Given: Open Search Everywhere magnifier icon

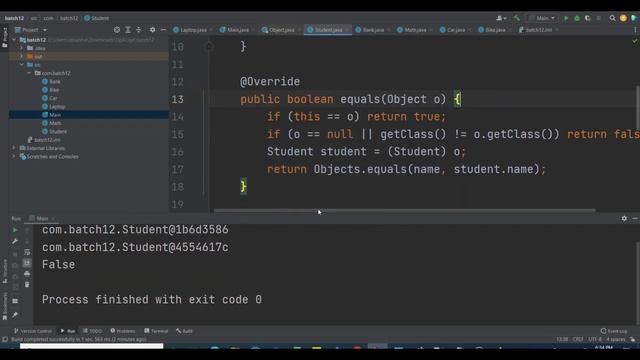Looking at the screenshot, I should point(612,18).
